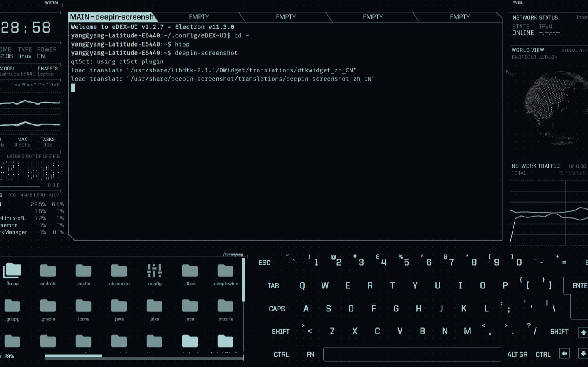Click the 'TASKS 305' value
The height and width of the screenshot is (367, 588).
tap(48, 142)
